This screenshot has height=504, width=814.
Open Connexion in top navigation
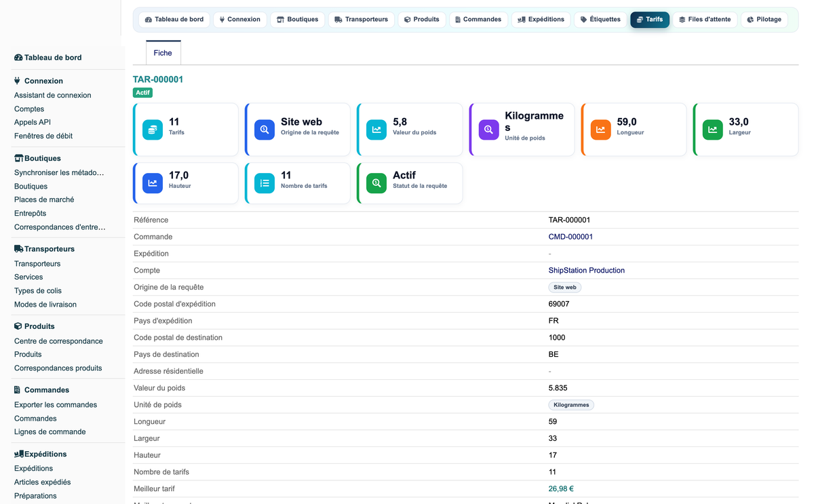pyautogui.click(x=239, y=20)
